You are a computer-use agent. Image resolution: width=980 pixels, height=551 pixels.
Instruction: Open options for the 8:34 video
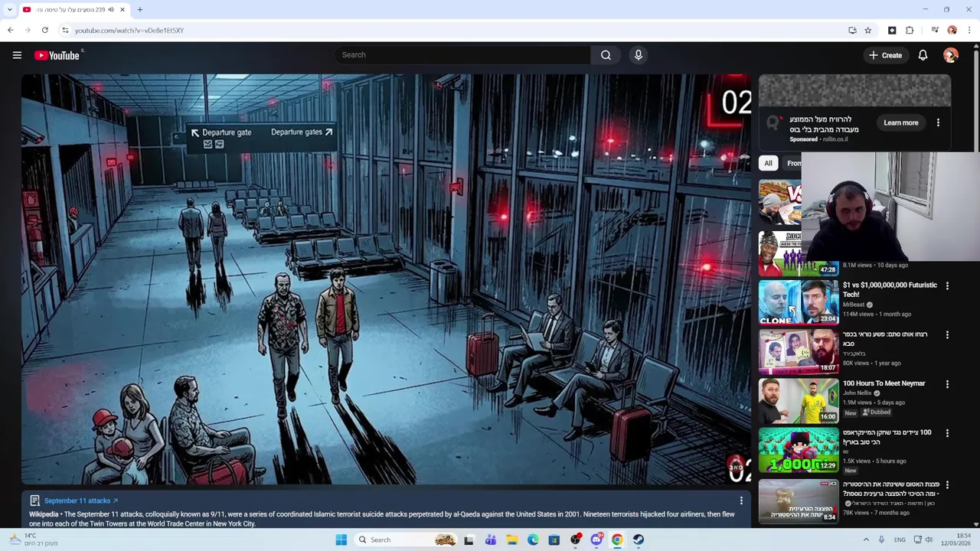[947, 485]
